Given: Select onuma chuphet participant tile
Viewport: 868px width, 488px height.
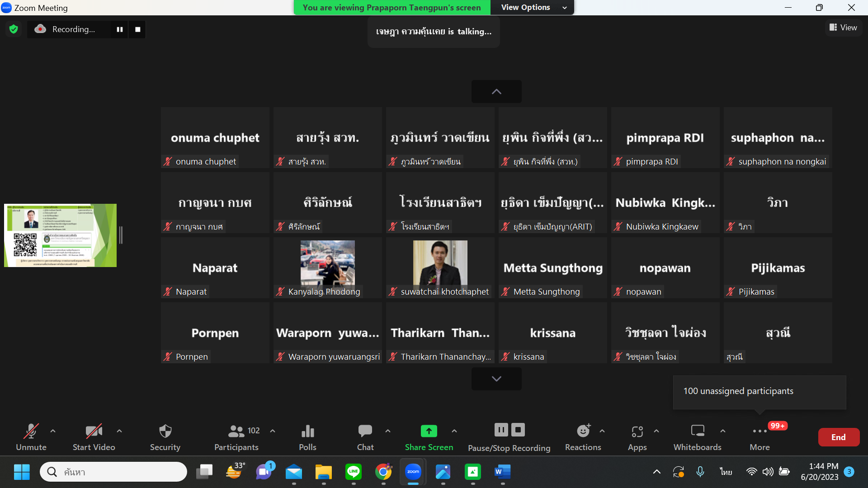Looking at the screenshot, I should (215, 138).
